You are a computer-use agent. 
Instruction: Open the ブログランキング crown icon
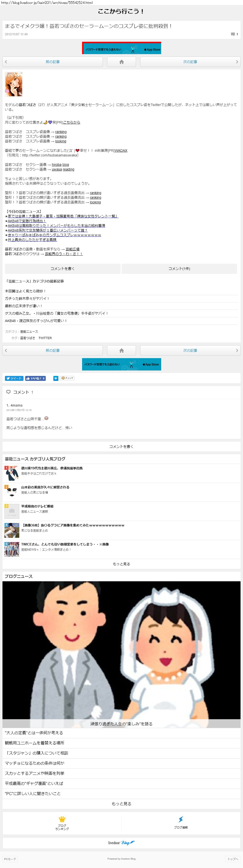coord(62,823)
